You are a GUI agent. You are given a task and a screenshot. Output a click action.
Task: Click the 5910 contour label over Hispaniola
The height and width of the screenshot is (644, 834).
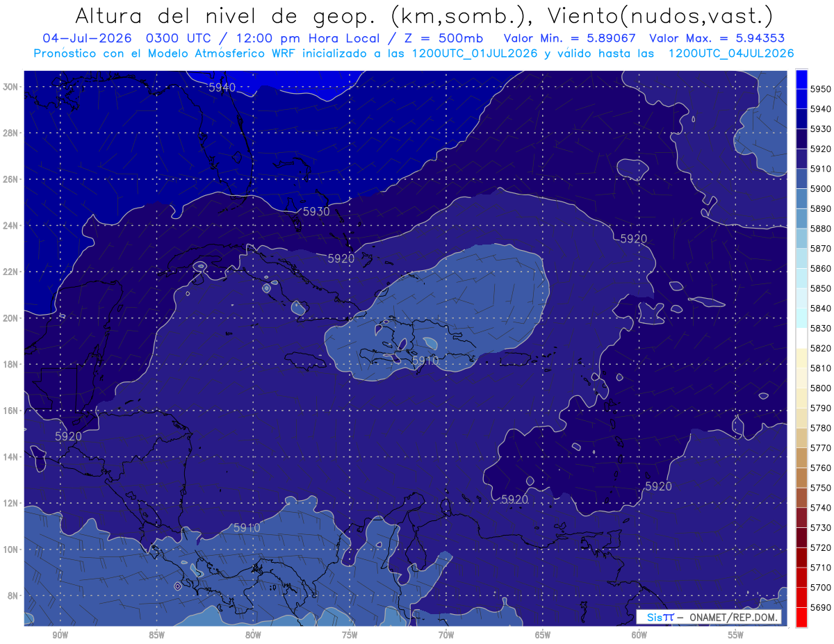click(425, 361)
